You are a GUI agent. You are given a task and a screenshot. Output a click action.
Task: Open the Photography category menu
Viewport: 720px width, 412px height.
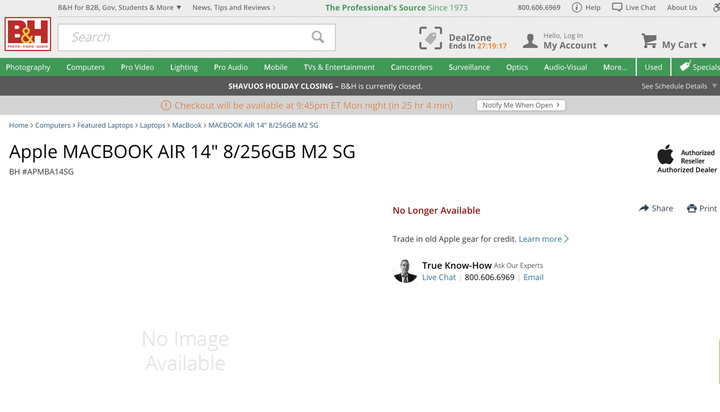click(28, 67)
